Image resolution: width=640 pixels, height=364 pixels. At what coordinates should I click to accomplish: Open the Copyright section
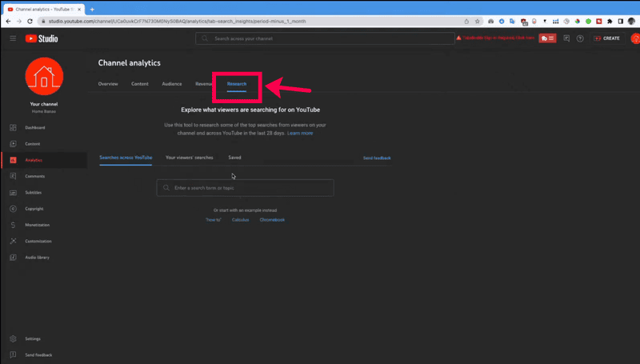click(34, 209)
